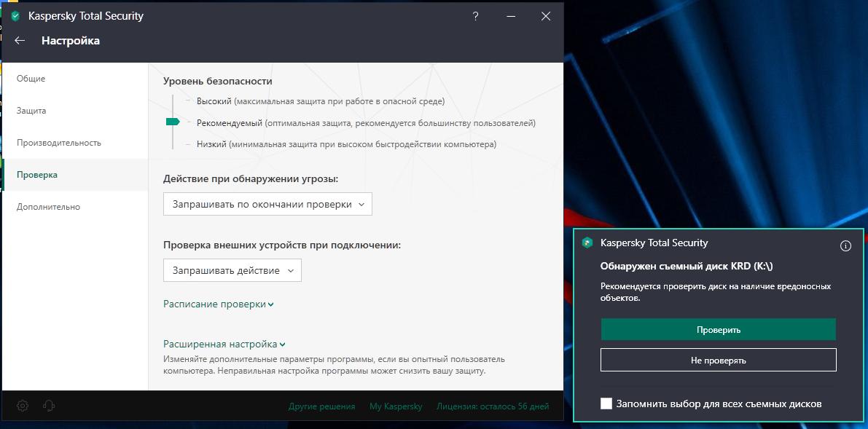Click the Не проверять button

(719, 360)
